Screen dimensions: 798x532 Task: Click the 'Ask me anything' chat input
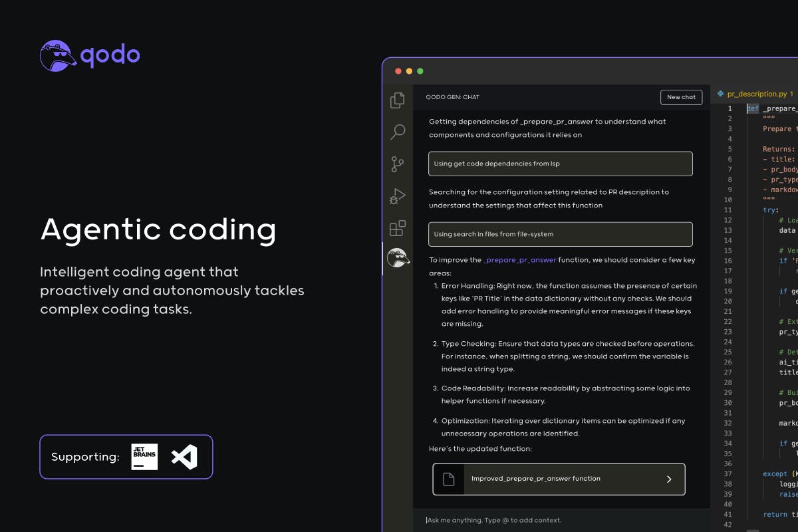[562, 520]
